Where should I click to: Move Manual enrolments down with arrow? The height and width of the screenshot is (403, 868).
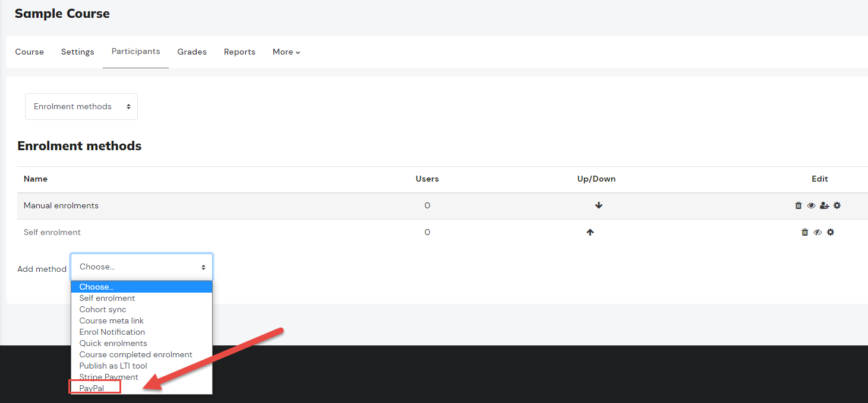coord(599,205)
